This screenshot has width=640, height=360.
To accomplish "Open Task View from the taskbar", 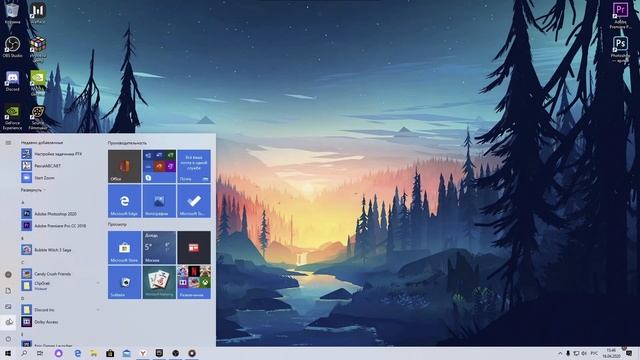I will [40, 353].
